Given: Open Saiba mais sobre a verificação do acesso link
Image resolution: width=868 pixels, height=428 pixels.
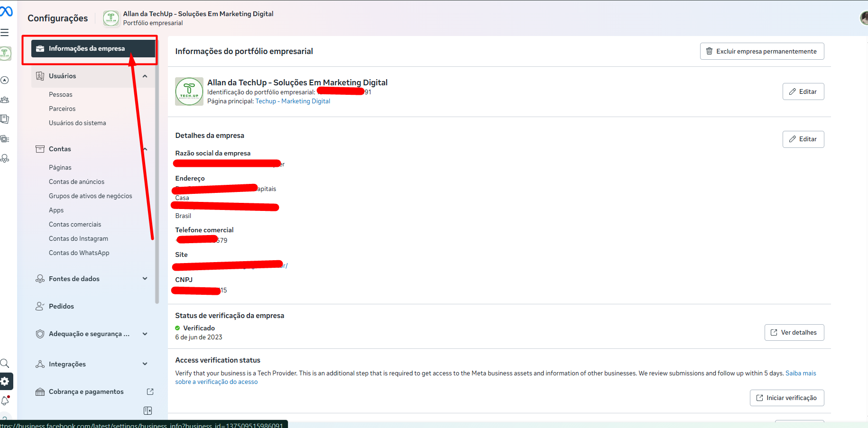Looking at the screenshot, I should (801, 373).
